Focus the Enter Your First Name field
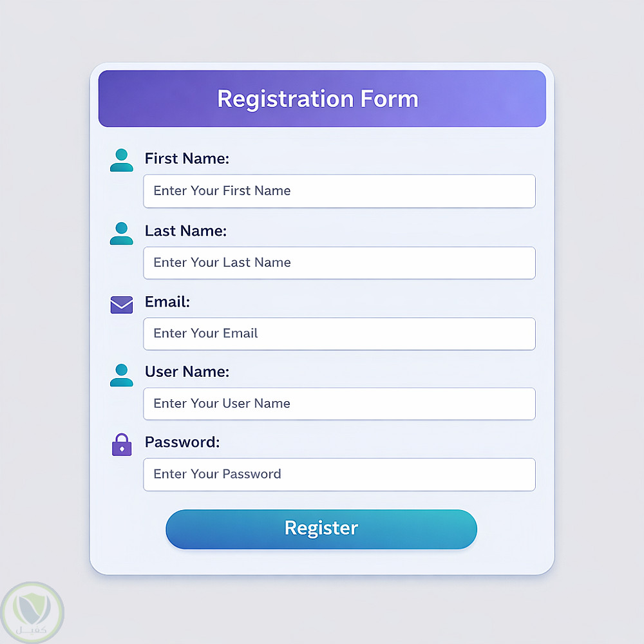The image size is (644, 644). tap(339, 191)
